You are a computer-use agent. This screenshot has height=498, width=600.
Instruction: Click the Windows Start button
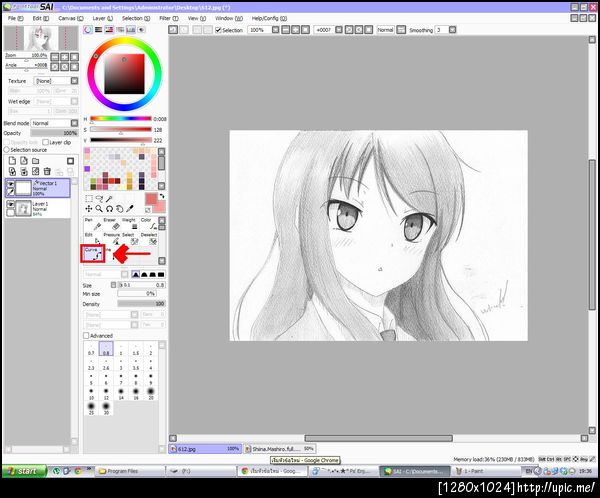[24, 471]
